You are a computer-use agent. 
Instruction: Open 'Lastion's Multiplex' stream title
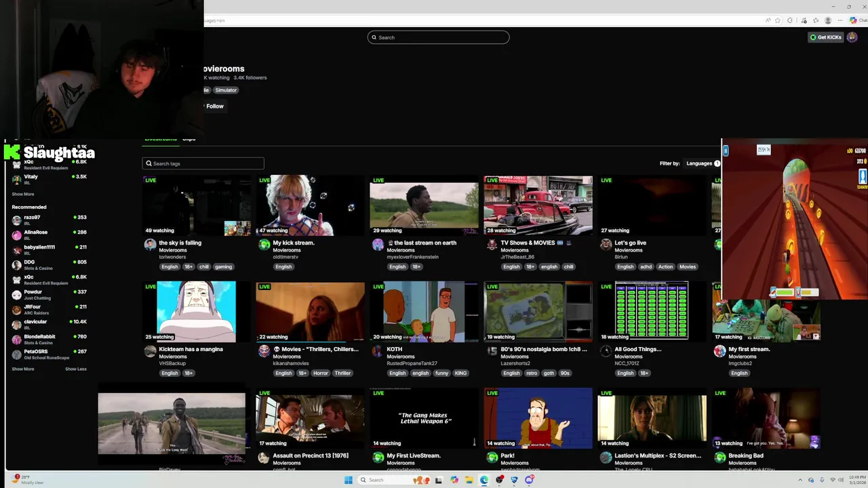click(x=658, y=455)
